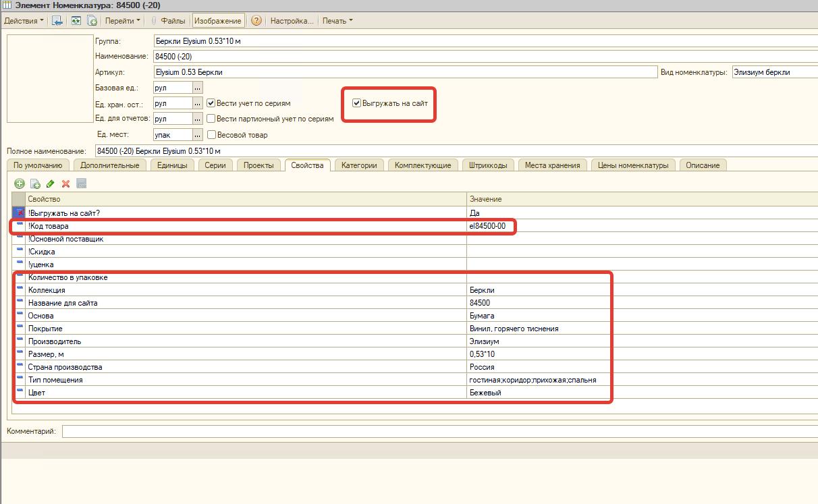Click the ellipsis button next to Базовая ед.
Image resolution: width=818 pixels, height=504 pixels.
pyautogui.click(x=197, y=88)
